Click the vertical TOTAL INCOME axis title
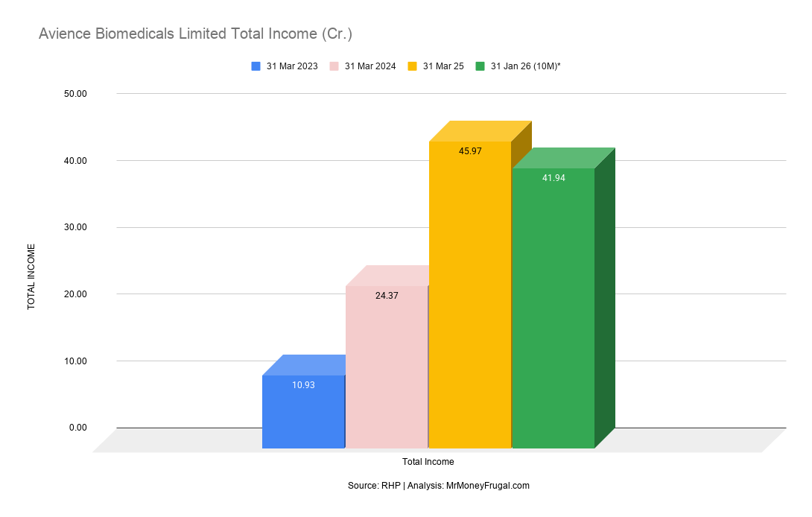 31,276
